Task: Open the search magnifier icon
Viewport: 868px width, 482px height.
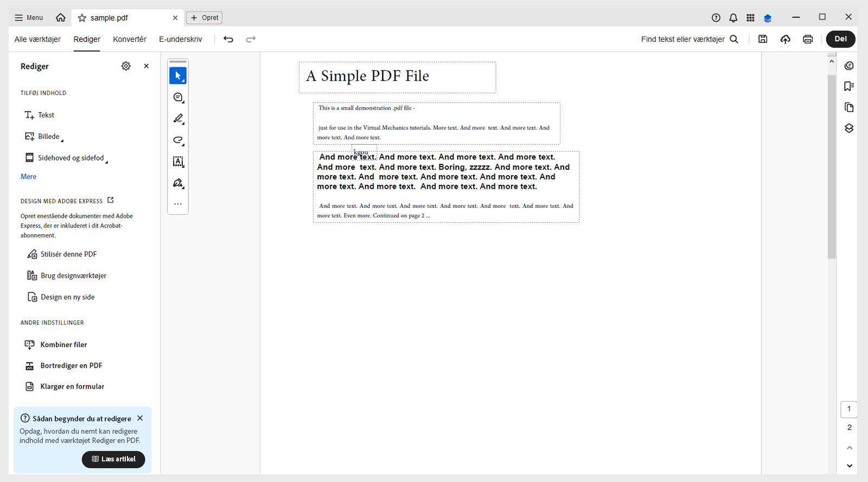Action: point(734,39)
